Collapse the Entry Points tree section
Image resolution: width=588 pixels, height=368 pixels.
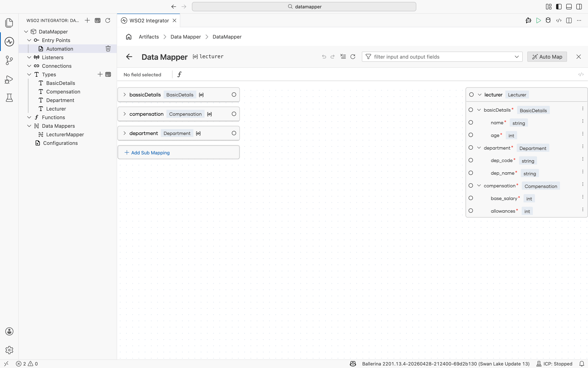click(29, 40)
